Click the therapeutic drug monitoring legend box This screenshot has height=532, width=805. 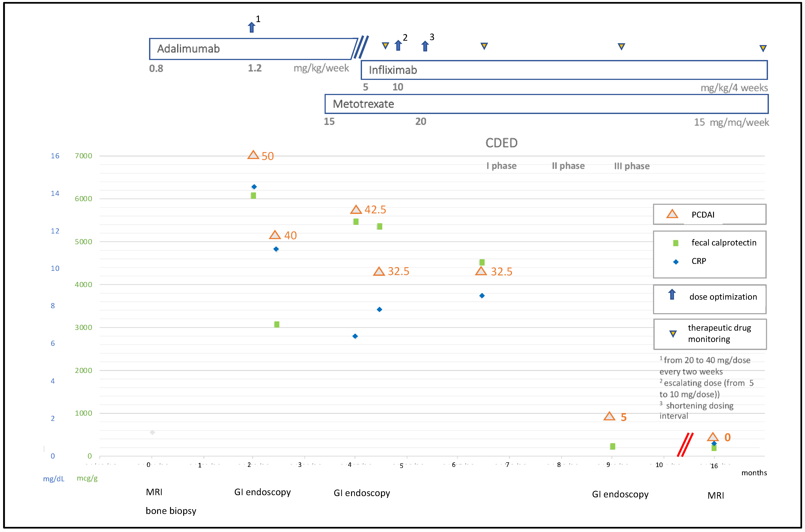(x=710, y=334)
